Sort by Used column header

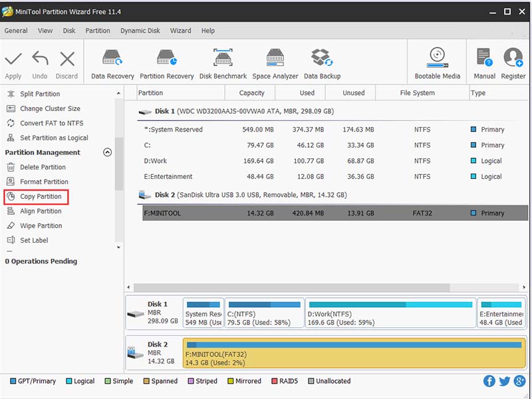click(x=301, y=93)
